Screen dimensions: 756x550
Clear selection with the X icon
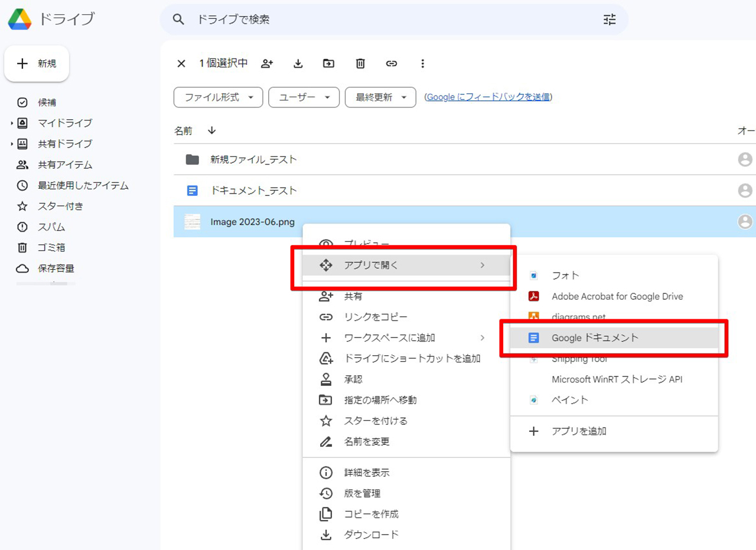[x=181, y=64]
